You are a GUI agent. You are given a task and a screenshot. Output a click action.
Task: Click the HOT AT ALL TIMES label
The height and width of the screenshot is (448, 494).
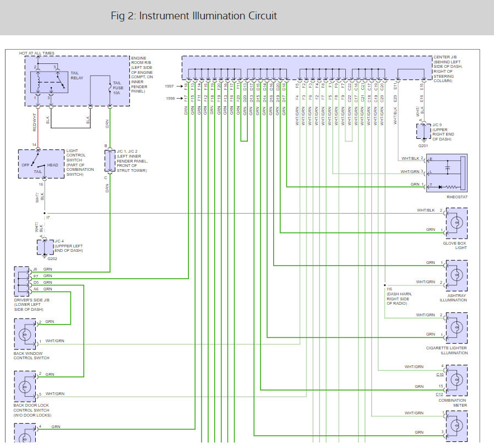click(x=36, y=53)
